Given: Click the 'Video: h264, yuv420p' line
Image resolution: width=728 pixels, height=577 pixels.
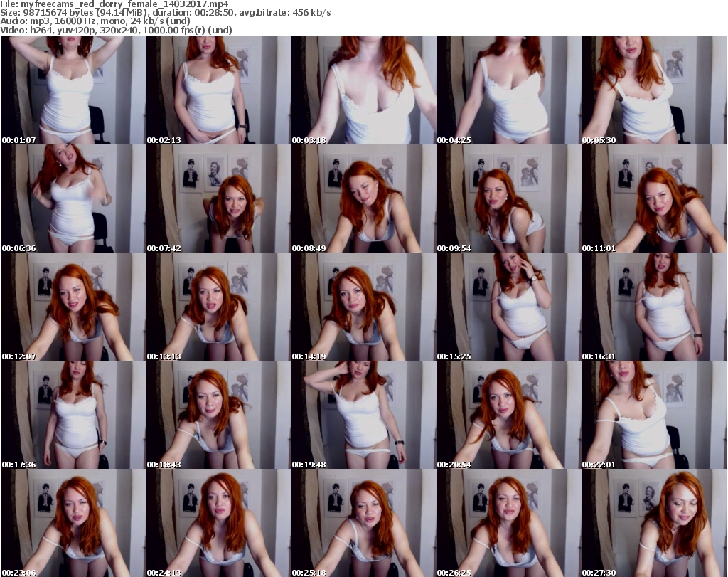Looking at the screenshot, I should (x=116, y=30).
